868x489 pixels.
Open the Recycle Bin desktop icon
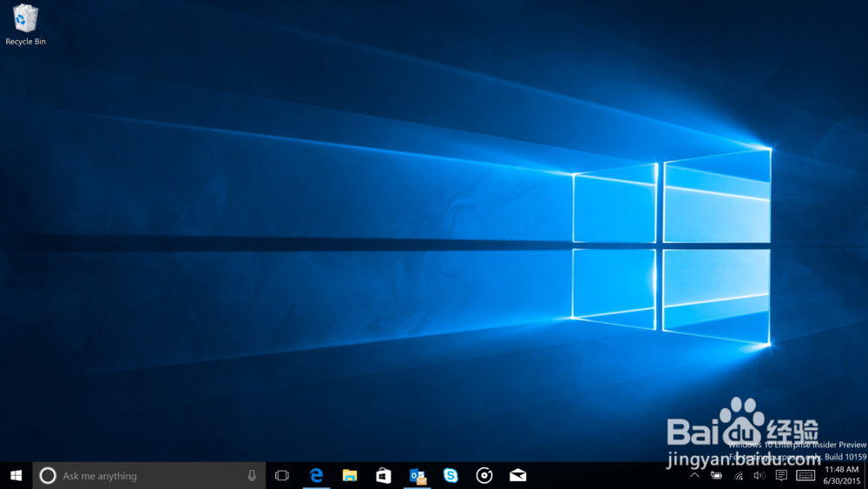[x=25, y=24]
